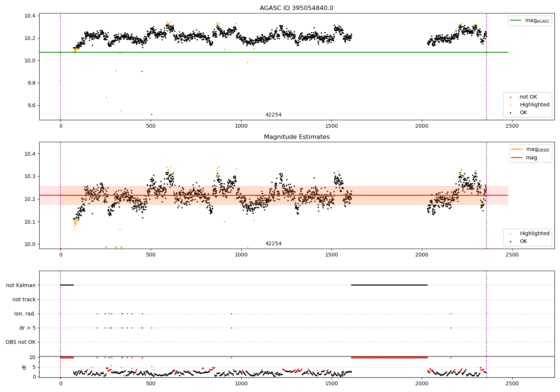Click the orange line swatch beside 'mag OBSID'
The width and height of the screenshot is (560, 392).
(x=517, y=149)
